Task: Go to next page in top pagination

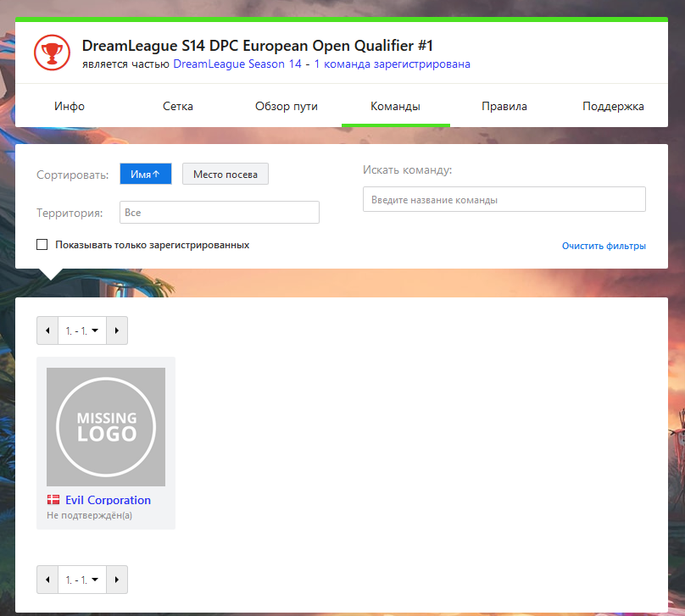Action: point(117,330)
